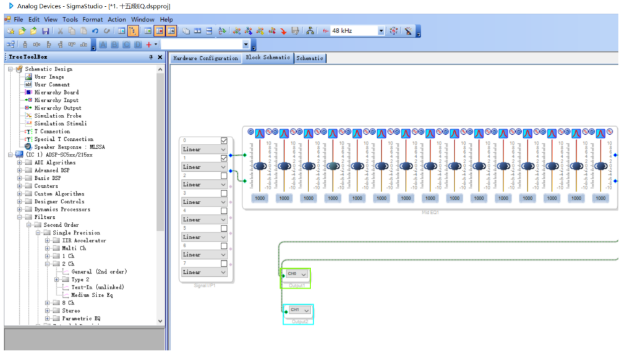
Task: Open the Linear dropdown for input channel 0
Action: point(204,150)
